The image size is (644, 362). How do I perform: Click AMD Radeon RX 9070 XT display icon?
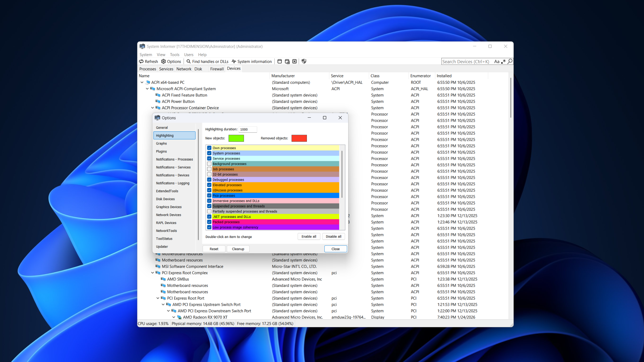(x=179, y=317)
